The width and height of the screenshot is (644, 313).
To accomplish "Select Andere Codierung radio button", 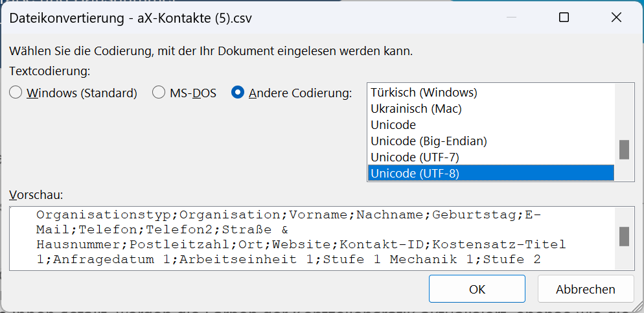I will tap(238, 93).
